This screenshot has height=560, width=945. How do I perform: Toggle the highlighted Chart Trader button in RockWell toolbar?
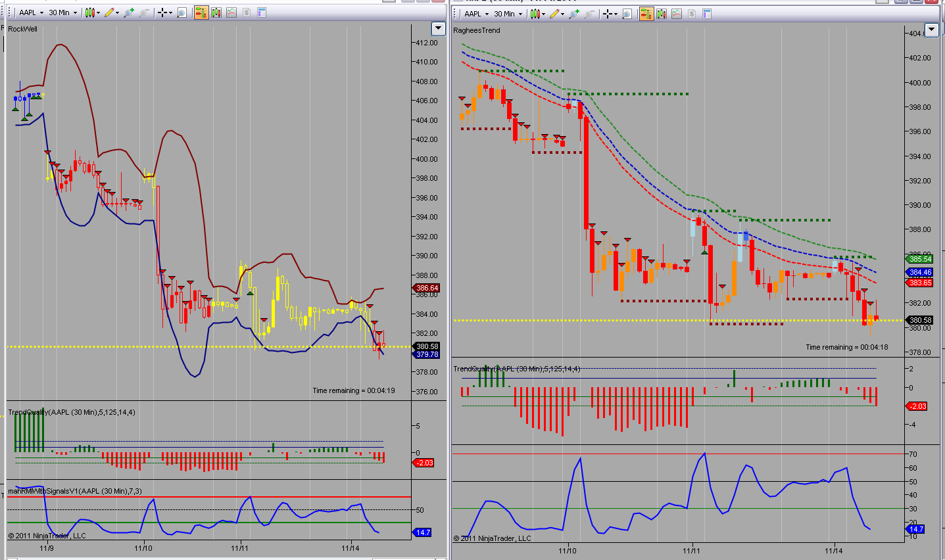(201, 12)
